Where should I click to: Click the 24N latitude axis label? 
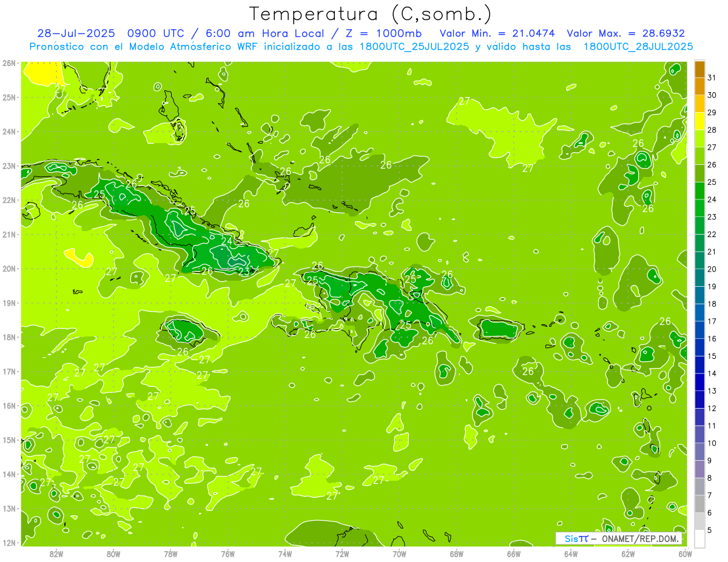click(x=9, y=132)
